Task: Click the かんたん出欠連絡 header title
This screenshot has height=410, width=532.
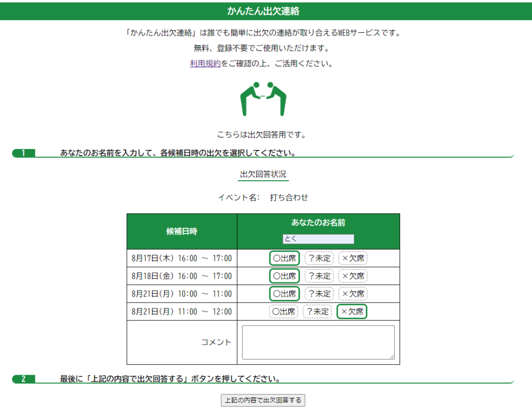Action: coord(263,11)
